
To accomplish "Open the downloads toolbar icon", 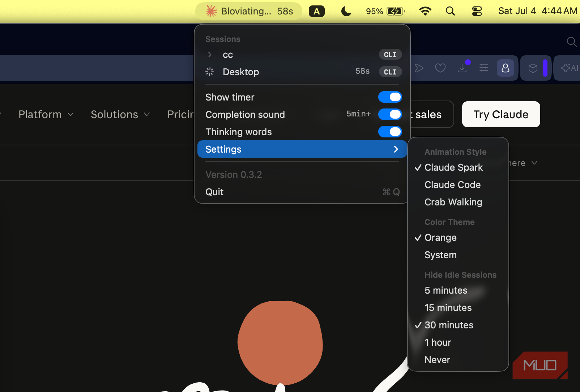I will (x=462, y=68).
